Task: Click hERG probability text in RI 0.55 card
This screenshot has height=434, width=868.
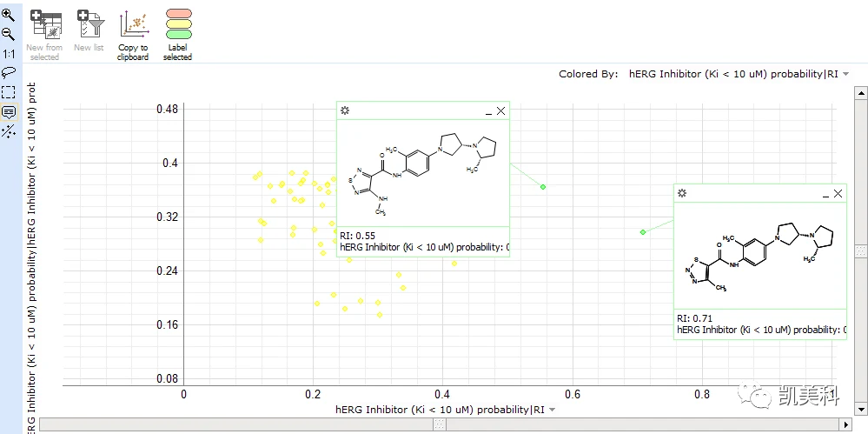Action: click(x=425, y=247)
